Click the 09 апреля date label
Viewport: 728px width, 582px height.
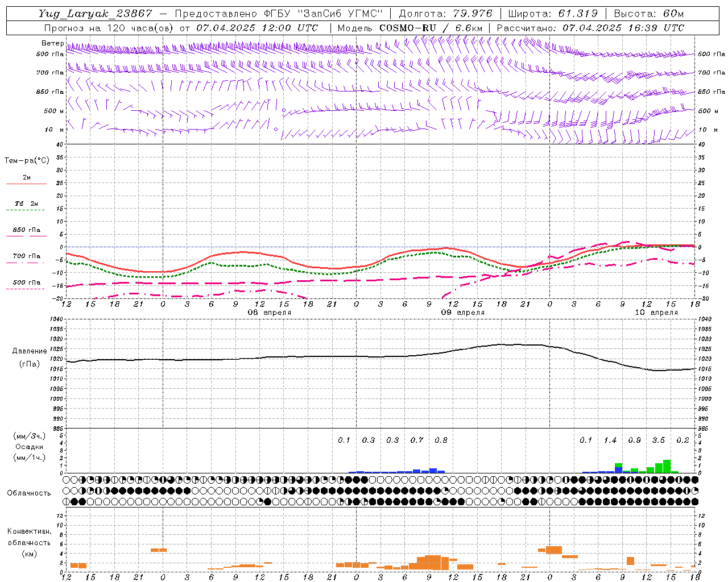coord(463,313)
